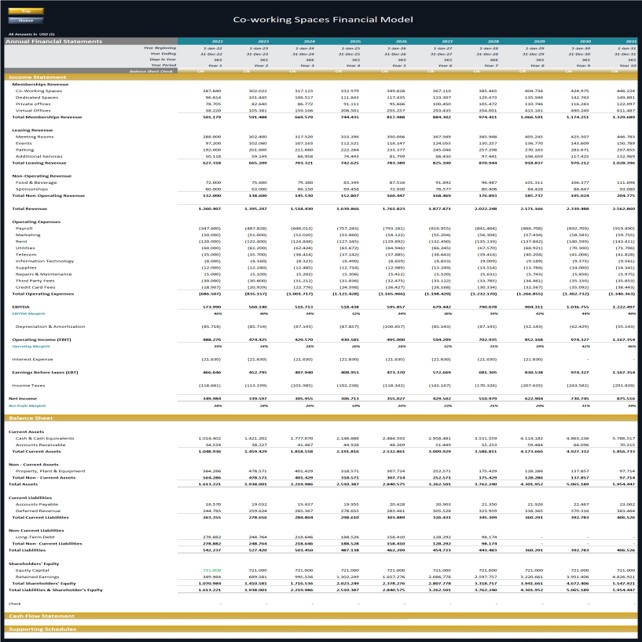Select the Additional Services row label
The height and width of the screenshot is (642, 642).
[39, 156]
